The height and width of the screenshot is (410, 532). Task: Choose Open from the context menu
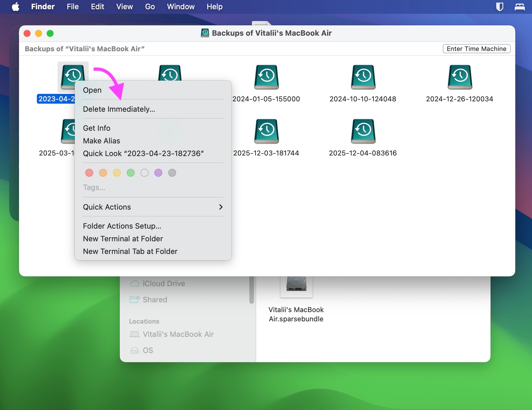[x=153, y=90]
